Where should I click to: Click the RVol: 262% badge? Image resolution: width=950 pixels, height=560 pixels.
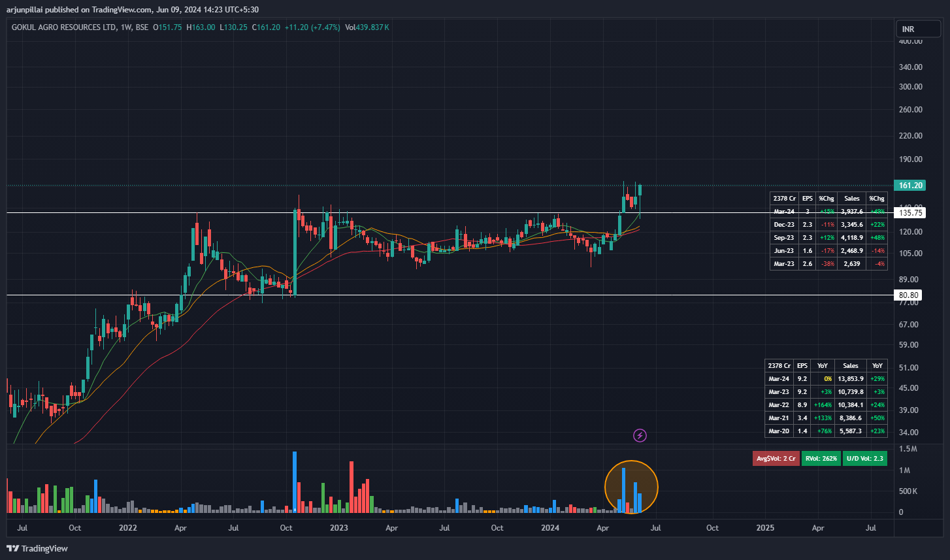tap(821, 458)
